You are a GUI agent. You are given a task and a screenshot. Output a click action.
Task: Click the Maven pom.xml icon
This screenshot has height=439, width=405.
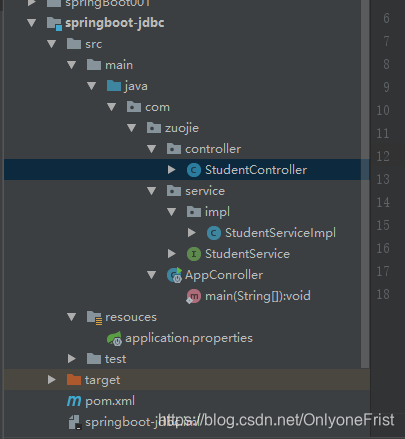74,401
